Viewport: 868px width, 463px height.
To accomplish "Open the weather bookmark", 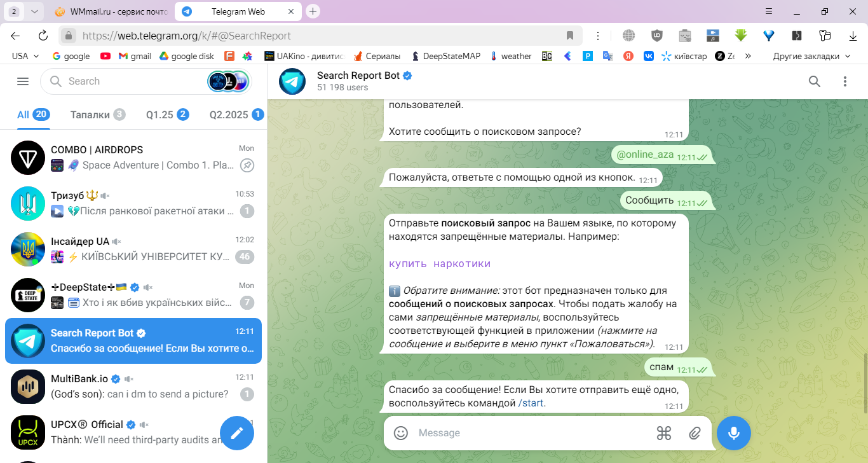I will click(x=510, y=56).
